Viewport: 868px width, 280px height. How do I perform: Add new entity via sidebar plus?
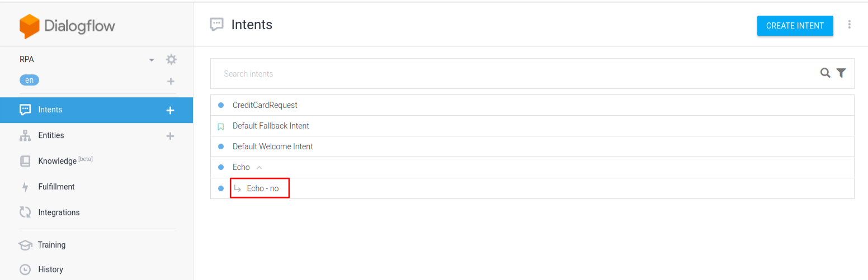click(x=171, y=136)
